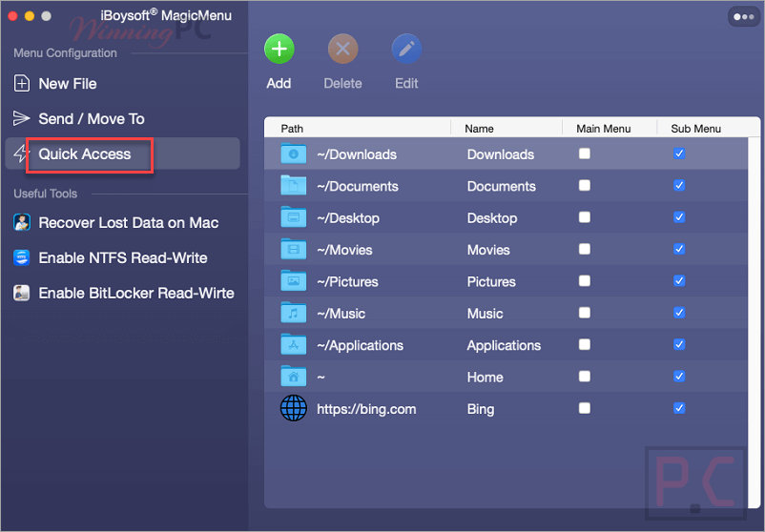Click the Applications folder icon
This screenshot has height=532, width=765.
[x=293, y=345]
